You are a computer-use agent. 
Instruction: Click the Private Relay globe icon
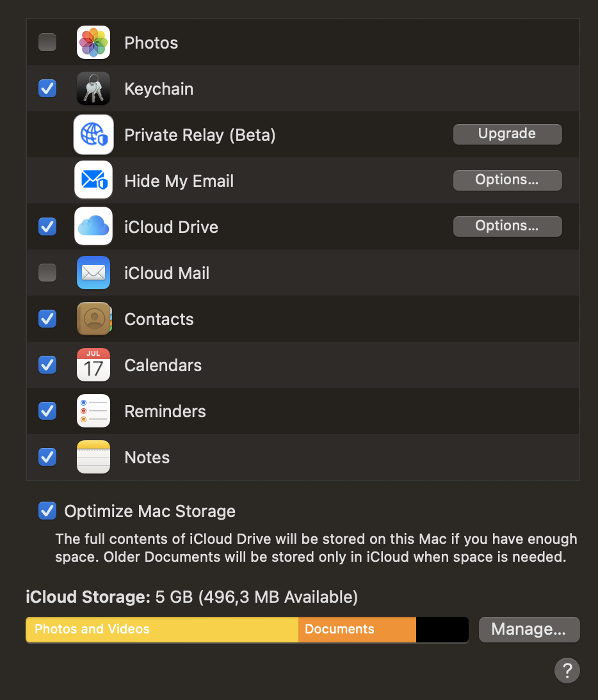click(93, 134)
